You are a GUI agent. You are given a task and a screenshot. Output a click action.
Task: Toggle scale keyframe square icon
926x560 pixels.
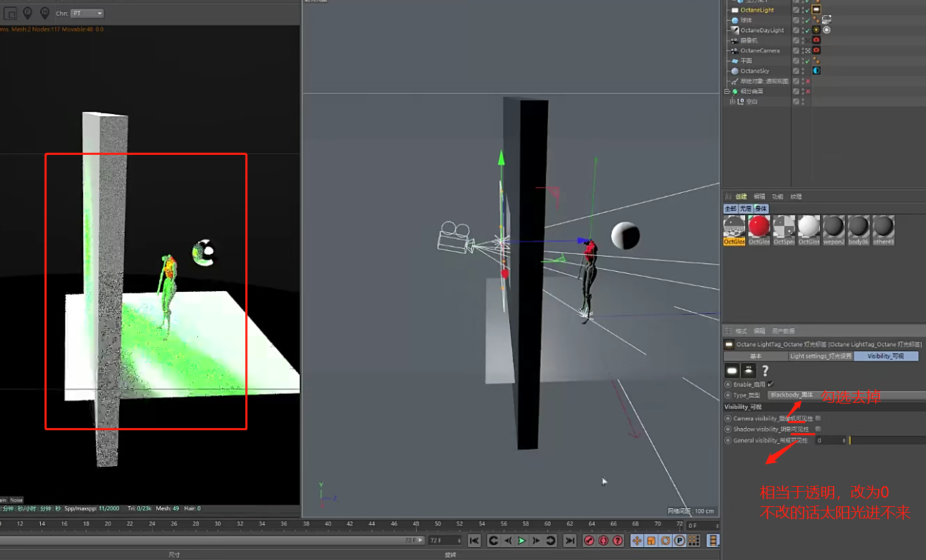click(x=651, y=541)
